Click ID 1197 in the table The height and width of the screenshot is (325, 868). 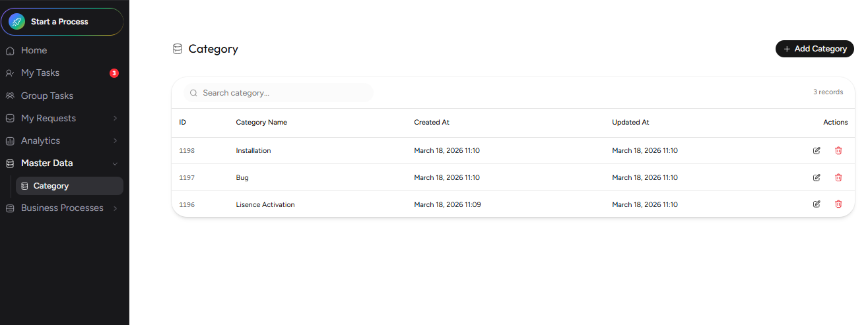point(187,178)
